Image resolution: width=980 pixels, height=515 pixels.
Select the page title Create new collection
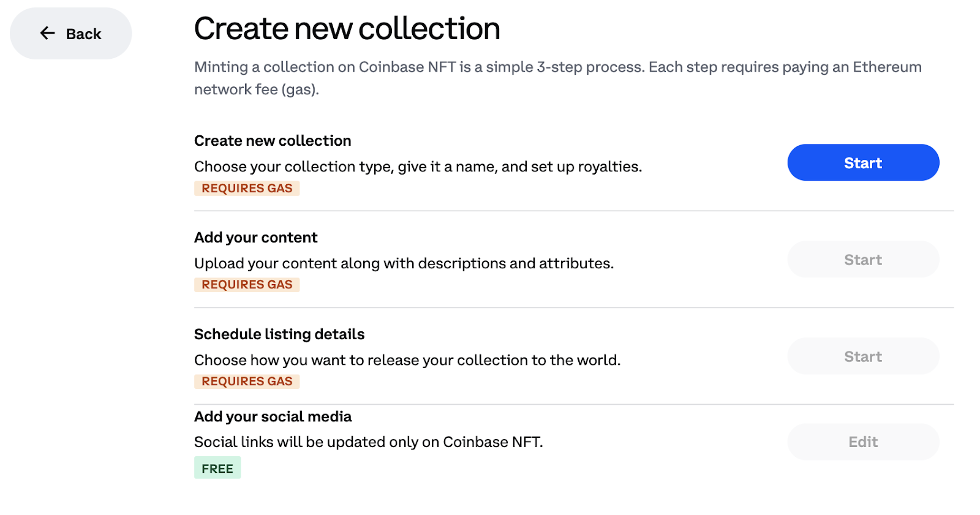pyautogui.click(x=347, y=29)
